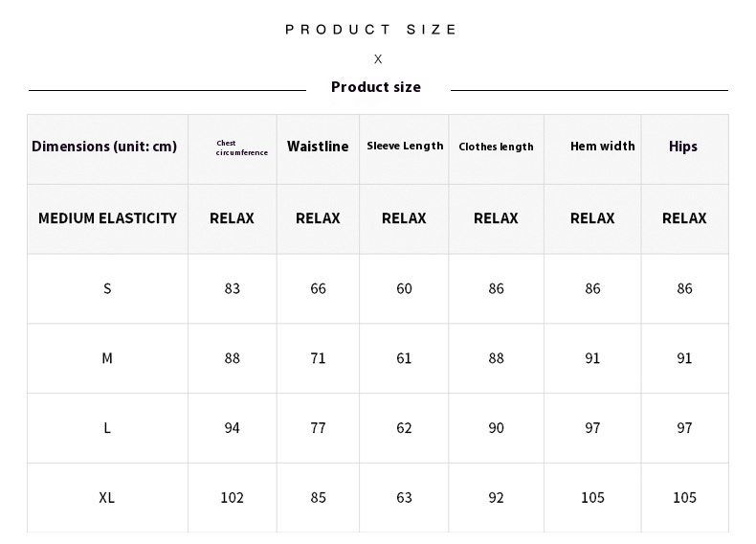Select the 'MEDIUM ELASTICITY' row label
This screenshot has height=544, width=756.
click(107, 218)
